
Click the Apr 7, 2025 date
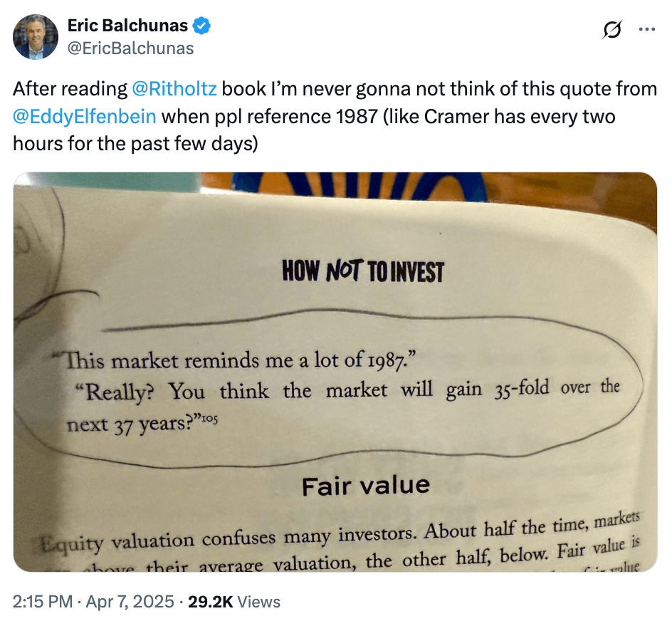[x=131, y=602]
